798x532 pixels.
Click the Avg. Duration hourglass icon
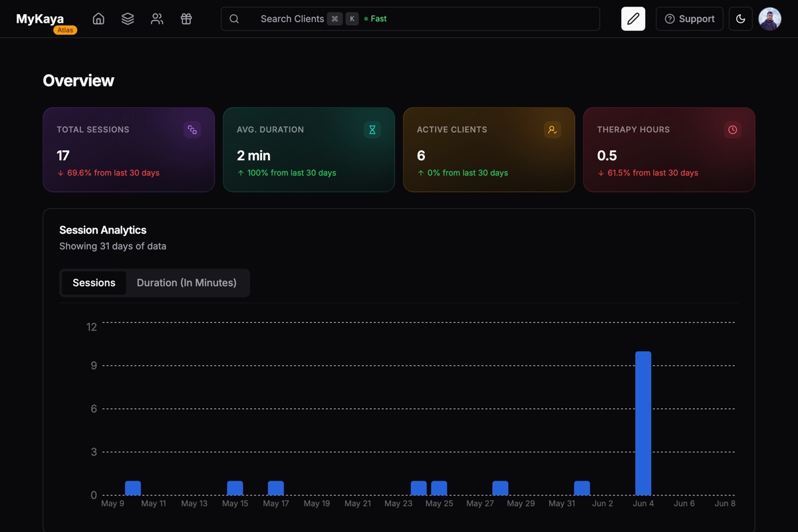(372, 130)
